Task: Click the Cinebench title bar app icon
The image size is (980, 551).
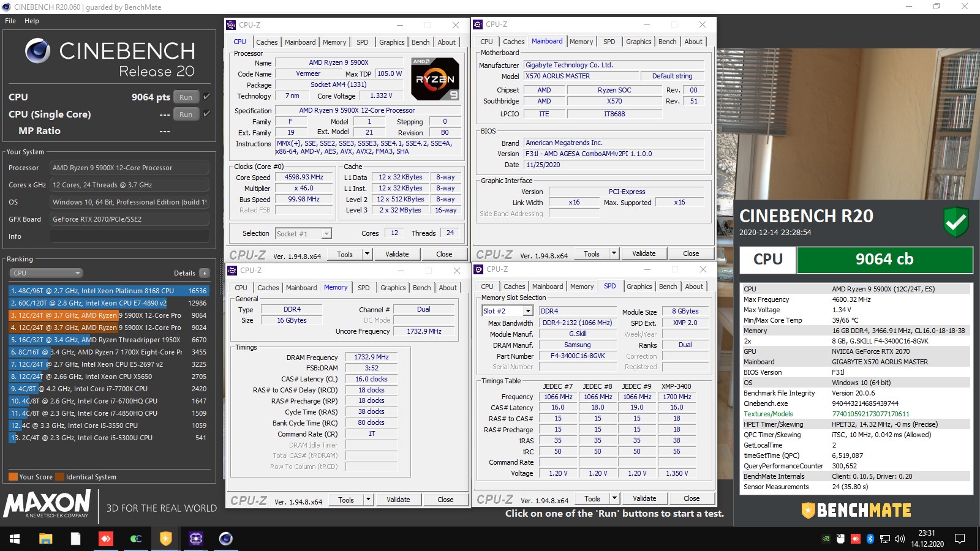Action: 6,7
